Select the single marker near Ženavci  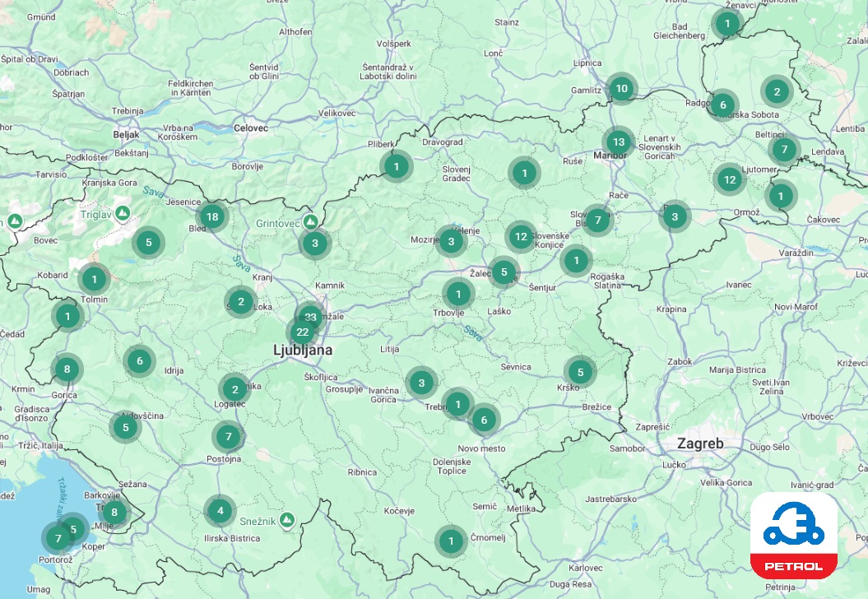coord(727,23)
